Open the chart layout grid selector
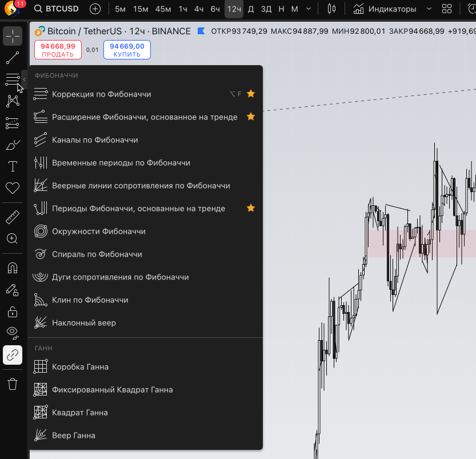This screenshot has width=476, height=459. click(x=446, y=9)
